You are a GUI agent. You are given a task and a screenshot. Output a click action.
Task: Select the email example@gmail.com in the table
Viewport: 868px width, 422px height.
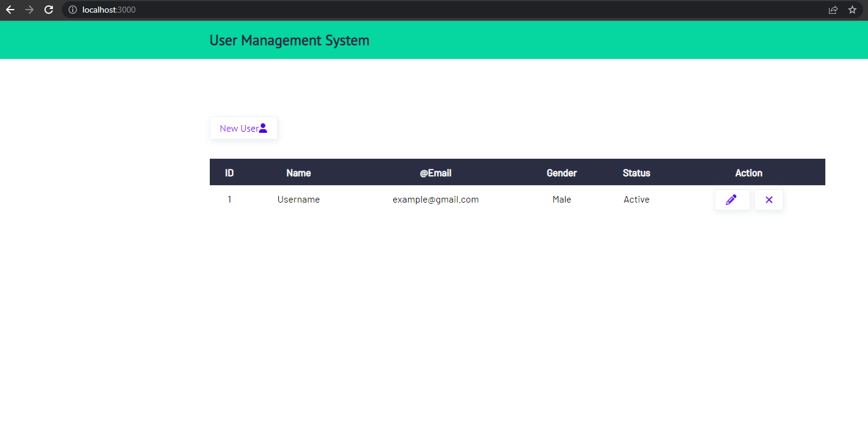point(435,199)
